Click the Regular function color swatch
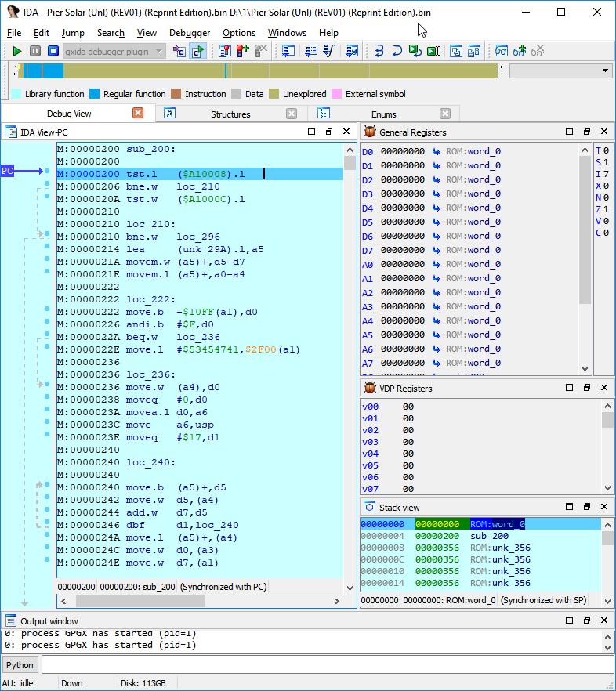 point(94,94)
